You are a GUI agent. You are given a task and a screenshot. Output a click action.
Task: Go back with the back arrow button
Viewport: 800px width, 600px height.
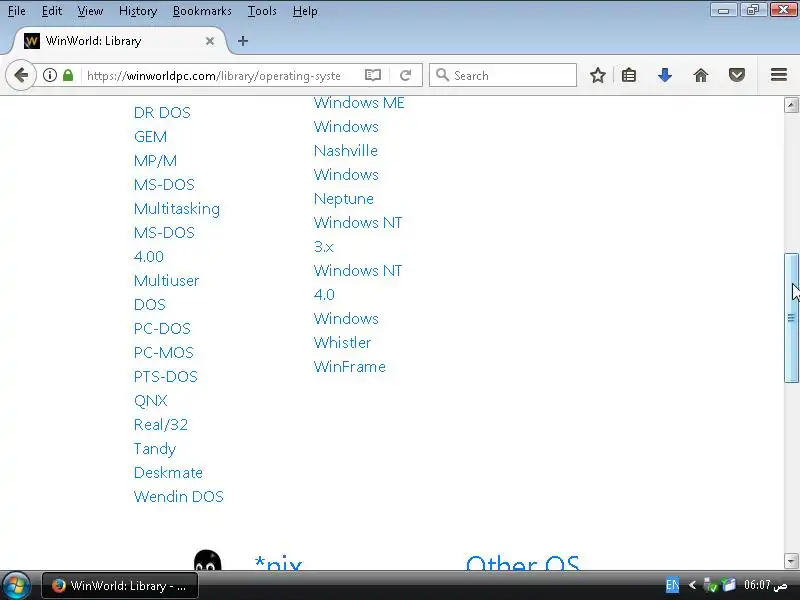(x=21, y=76)
